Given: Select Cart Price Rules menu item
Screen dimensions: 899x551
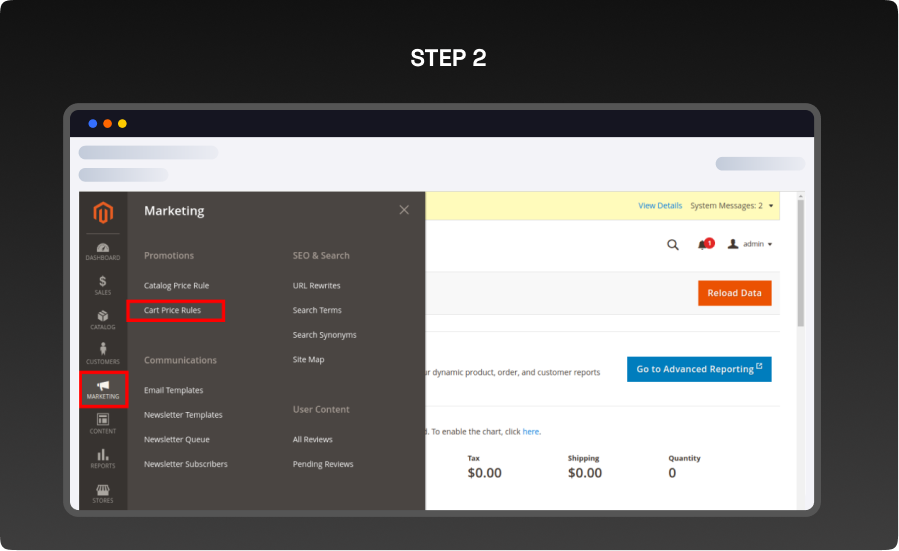Looking at the screenshot, I should point(173,311).
